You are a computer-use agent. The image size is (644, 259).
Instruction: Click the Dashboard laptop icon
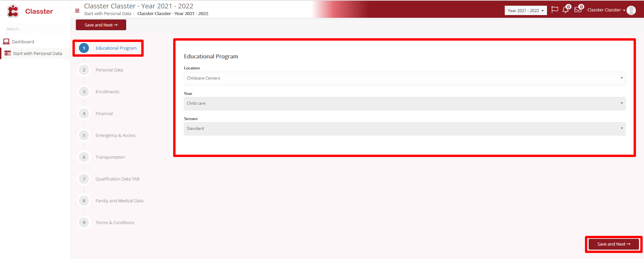[x=6, y=42]
